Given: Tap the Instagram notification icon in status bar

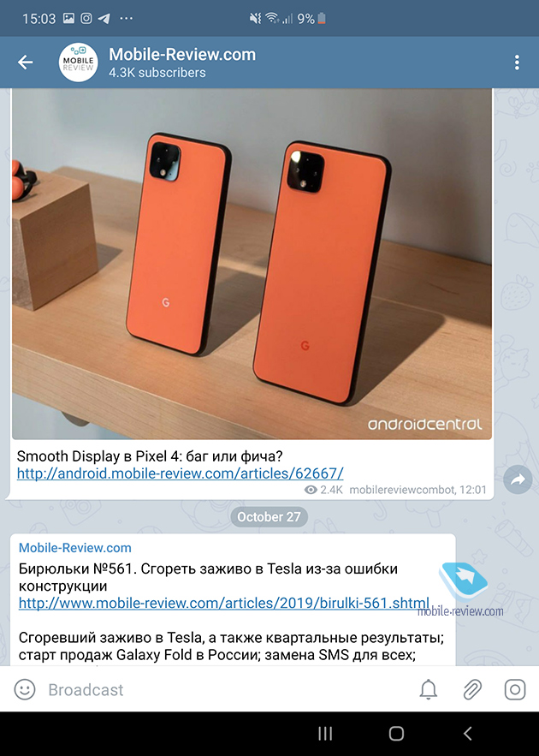Looking at the screenshot, I should click(x=86, y=19).
